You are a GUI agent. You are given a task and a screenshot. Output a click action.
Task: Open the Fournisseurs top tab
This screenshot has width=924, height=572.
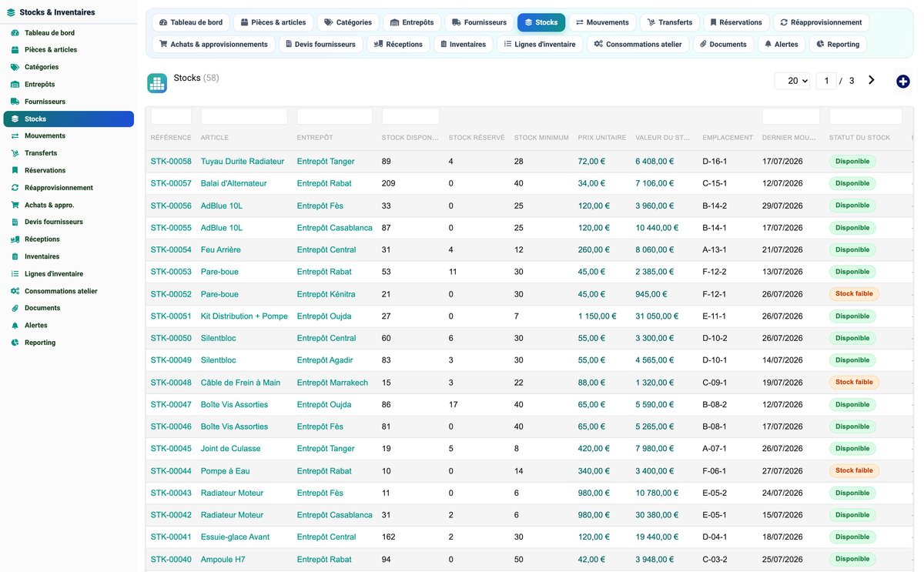pos(479,22)
